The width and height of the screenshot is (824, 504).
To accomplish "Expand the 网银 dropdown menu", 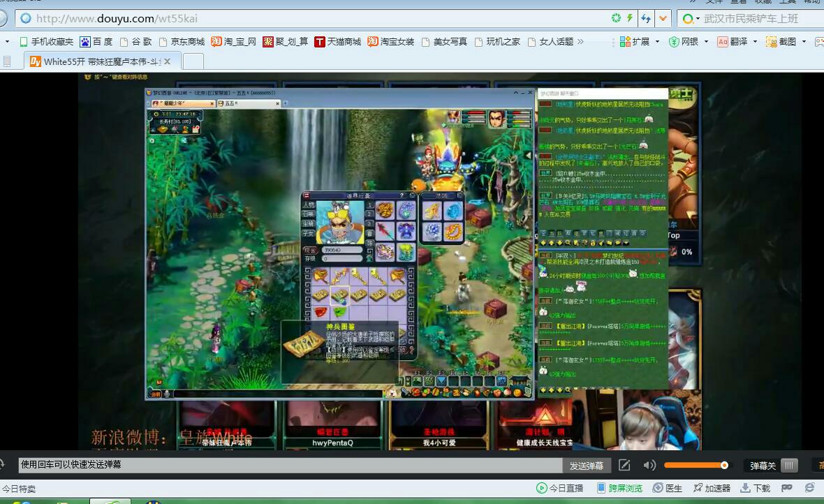I will 706,42.
